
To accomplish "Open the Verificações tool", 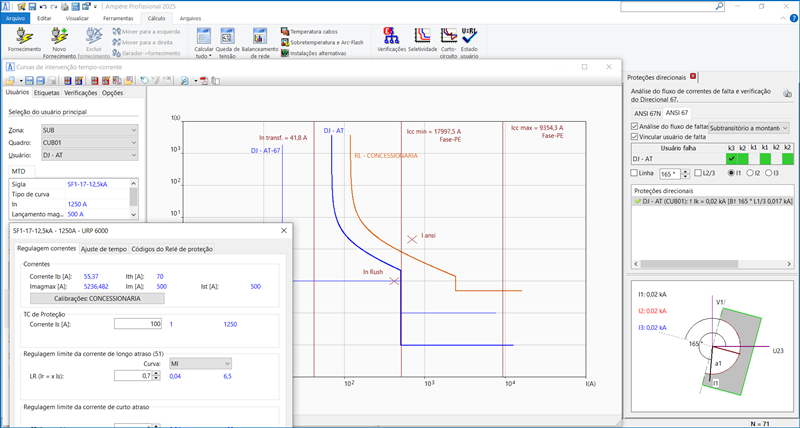I will tap(391, 37).
